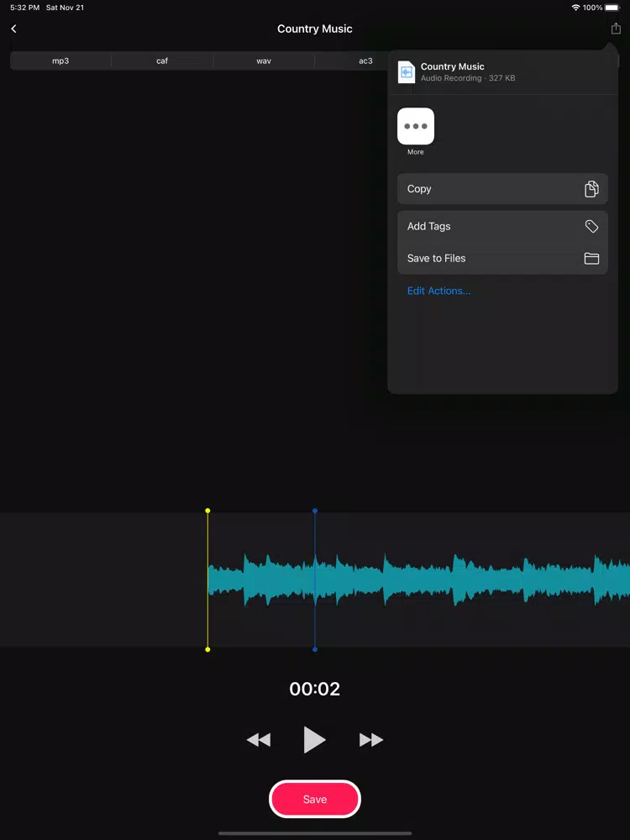The height and width of the screenshot is (840, 630).
Task: Click the Copy documents icon
Action: tap(591, 188)
